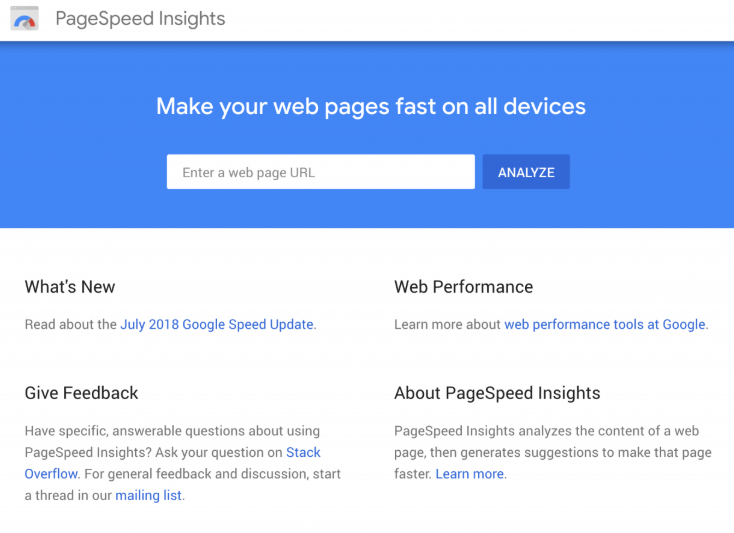Click the What's New heading
The width and height of the screenshot is (734, 533).
click(70, 287)
